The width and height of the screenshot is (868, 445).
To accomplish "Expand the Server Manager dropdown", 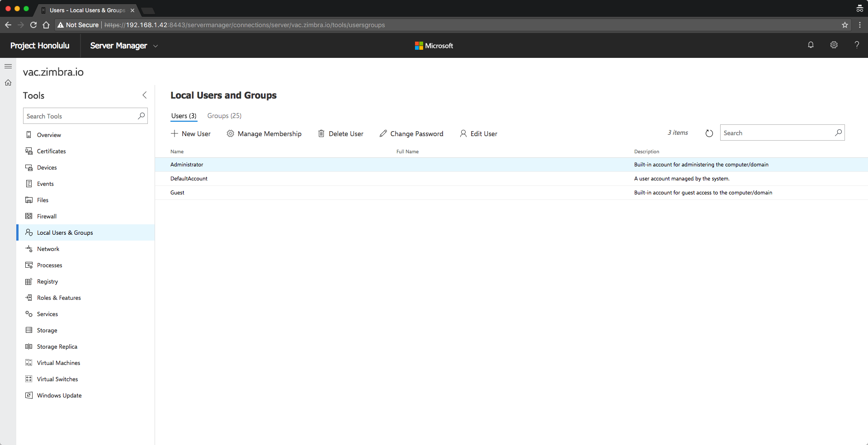I will click(156, 46).
